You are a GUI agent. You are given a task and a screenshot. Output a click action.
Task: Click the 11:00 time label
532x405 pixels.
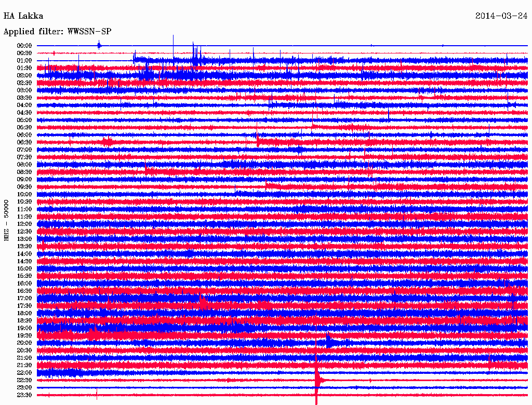pos(24,209)
